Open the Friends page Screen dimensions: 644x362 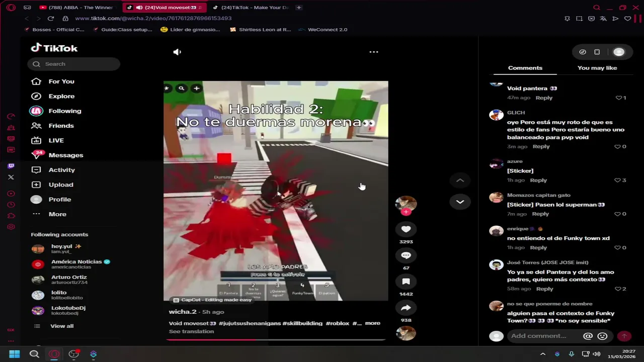click(61, 126)
